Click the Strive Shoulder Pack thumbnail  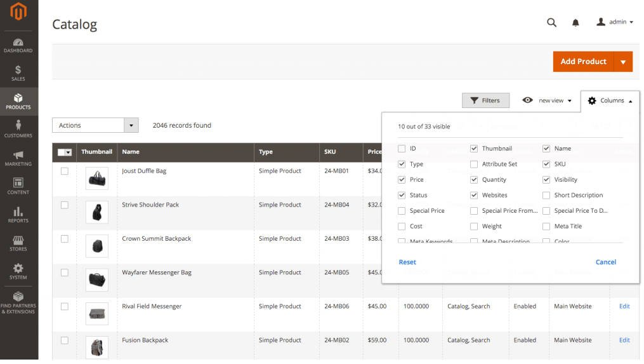point(97,212)
